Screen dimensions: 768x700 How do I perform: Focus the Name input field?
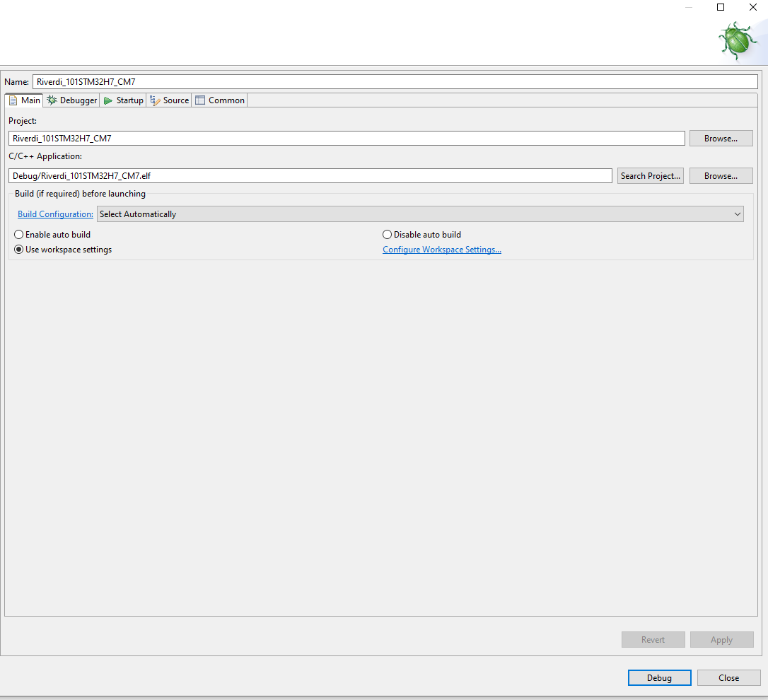(395, 82)
